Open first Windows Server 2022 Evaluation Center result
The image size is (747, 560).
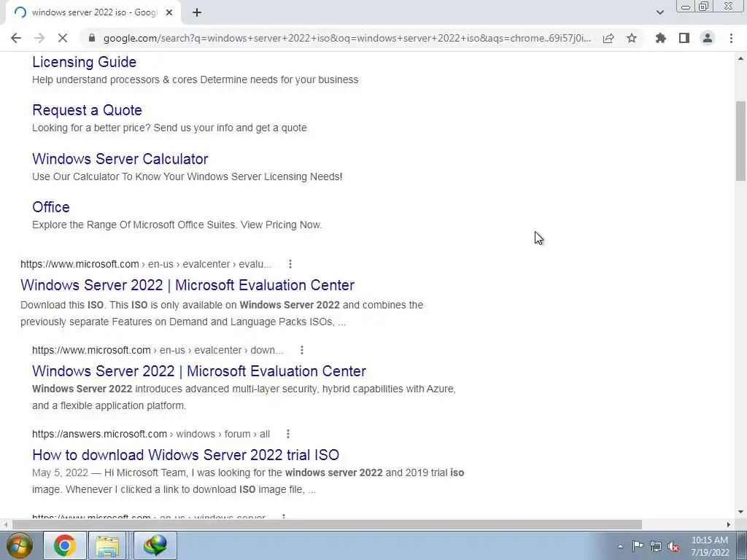pos(187,285)
